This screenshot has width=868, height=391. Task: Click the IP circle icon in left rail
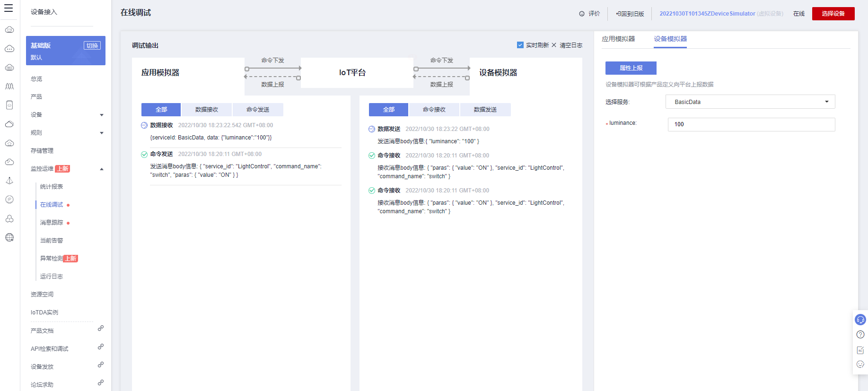pos(9,200)
